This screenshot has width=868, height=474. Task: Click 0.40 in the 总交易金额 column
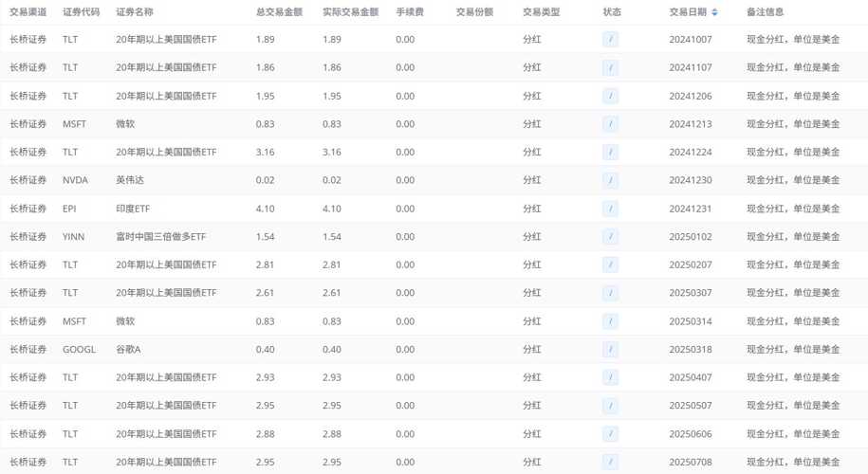(x=266, y=350)
